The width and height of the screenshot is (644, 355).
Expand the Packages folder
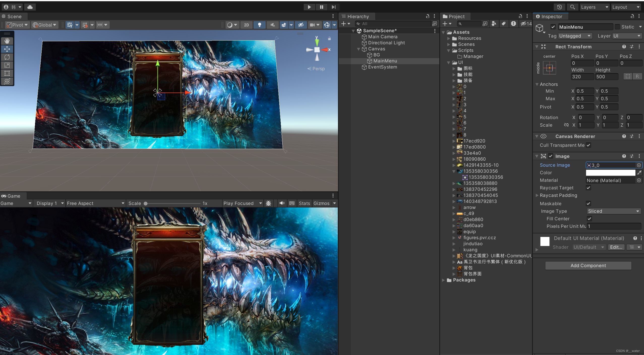click(443, 280)
